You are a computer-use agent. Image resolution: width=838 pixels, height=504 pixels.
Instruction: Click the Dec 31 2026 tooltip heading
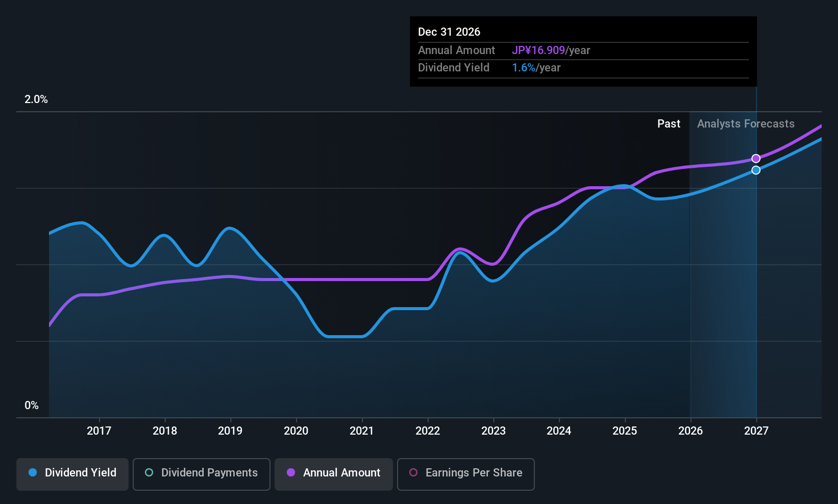(x=449, y=32)
